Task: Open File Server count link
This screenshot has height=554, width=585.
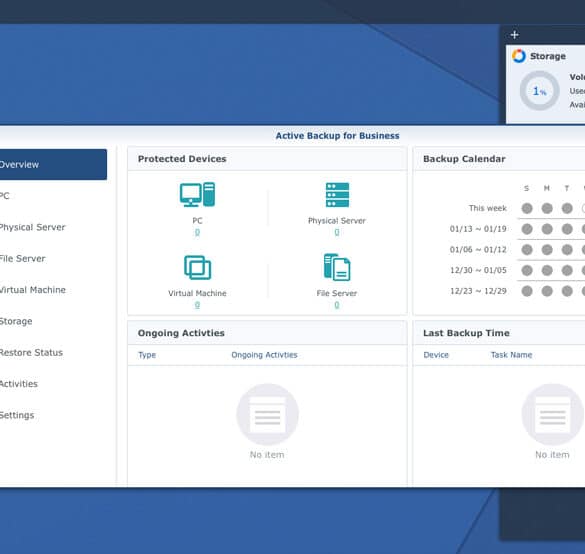Action: tap(337, 305)
